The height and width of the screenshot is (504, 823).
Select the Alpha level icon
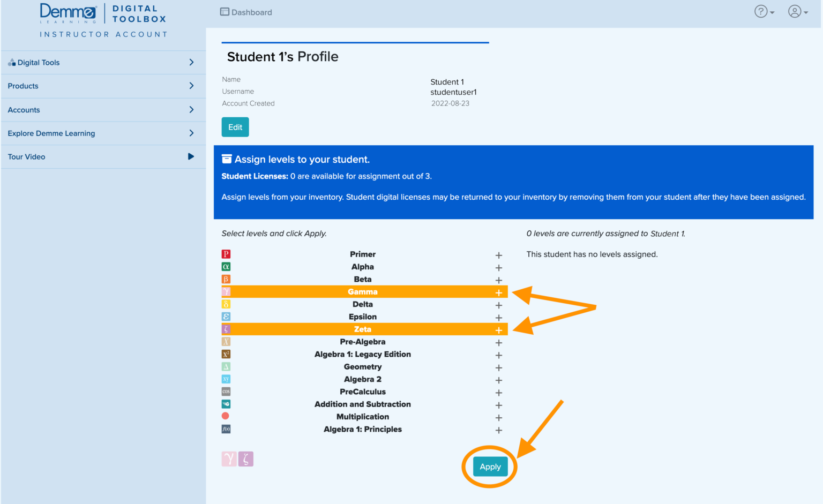pos(226,266)
